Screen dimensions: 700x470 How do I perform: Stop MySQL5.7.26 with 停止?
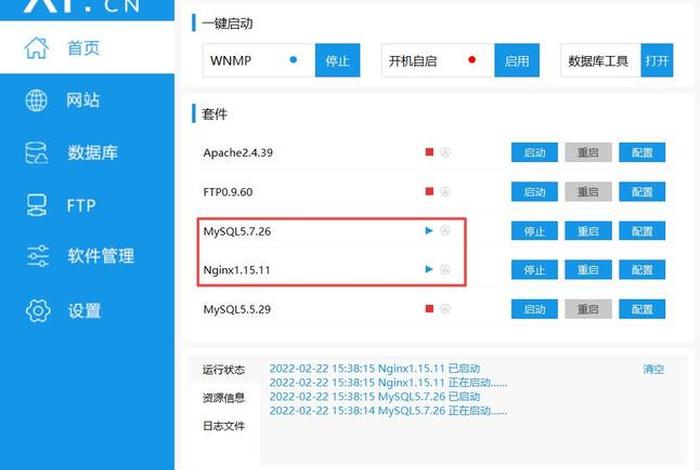coord(534,231)
